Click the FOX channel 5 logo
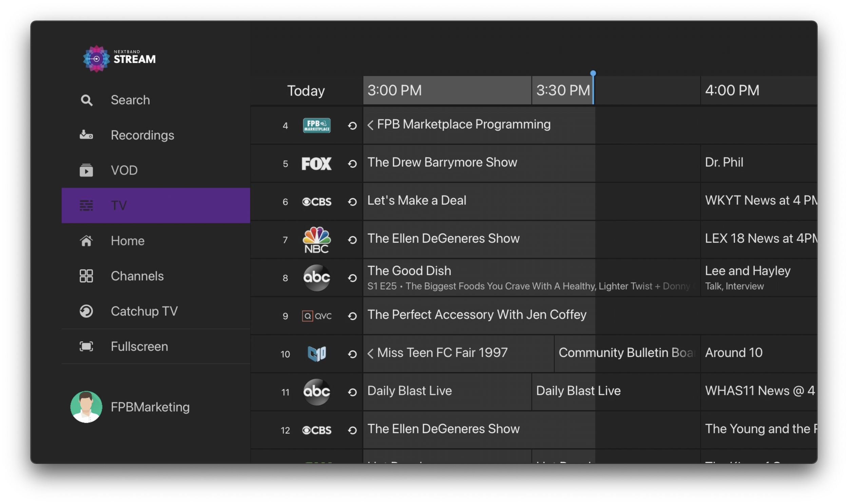This screenshot has height=504, width=848. click(316, 164)
